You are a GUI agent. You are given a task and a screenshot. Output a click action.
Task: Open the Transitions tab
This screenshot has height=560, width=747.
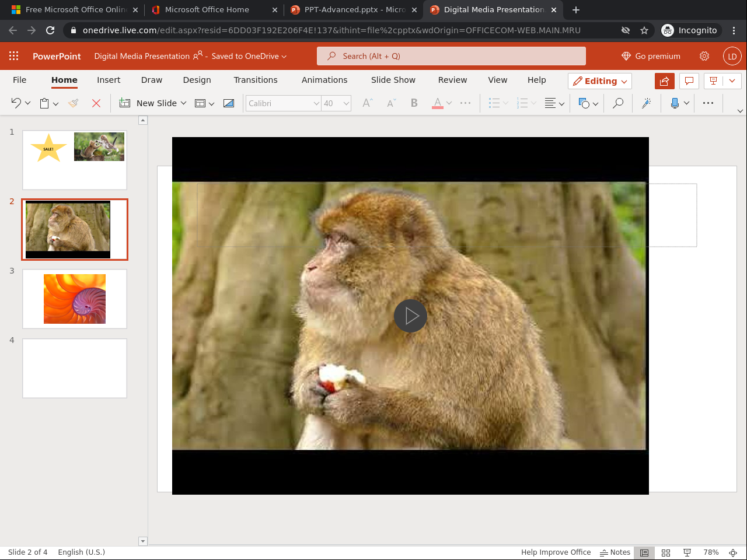pos(256,80)
